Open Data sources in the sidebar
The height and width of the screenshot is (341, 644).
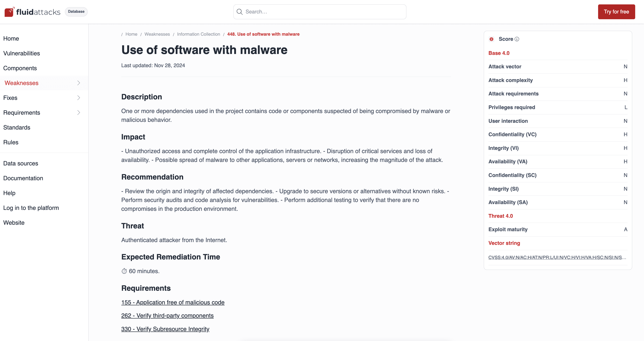[21, 163]
